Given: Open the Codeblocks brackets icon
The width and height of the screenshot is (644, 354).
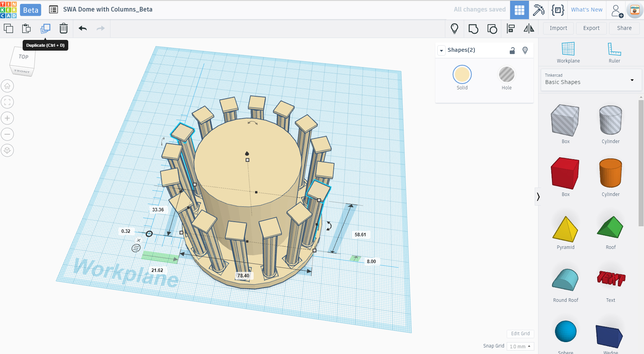Looking at the screenshot, I should point(558,10).
